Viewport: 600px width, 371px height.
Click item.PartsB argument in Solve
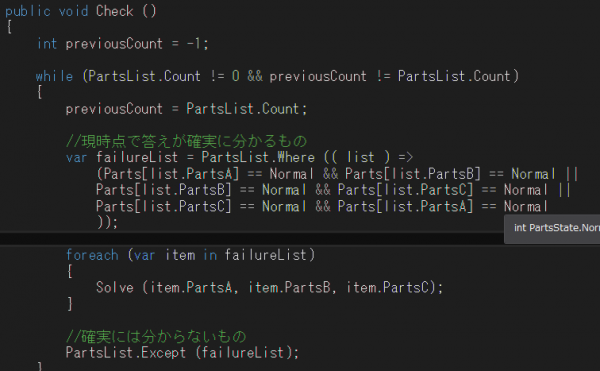click(290, 288)
